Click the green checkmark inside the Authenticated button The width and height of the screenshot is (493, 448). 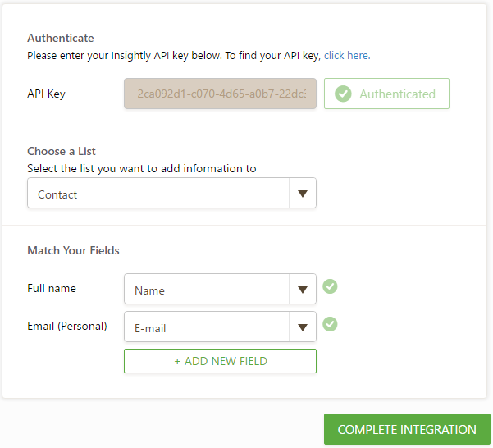(x=344, y=94)
